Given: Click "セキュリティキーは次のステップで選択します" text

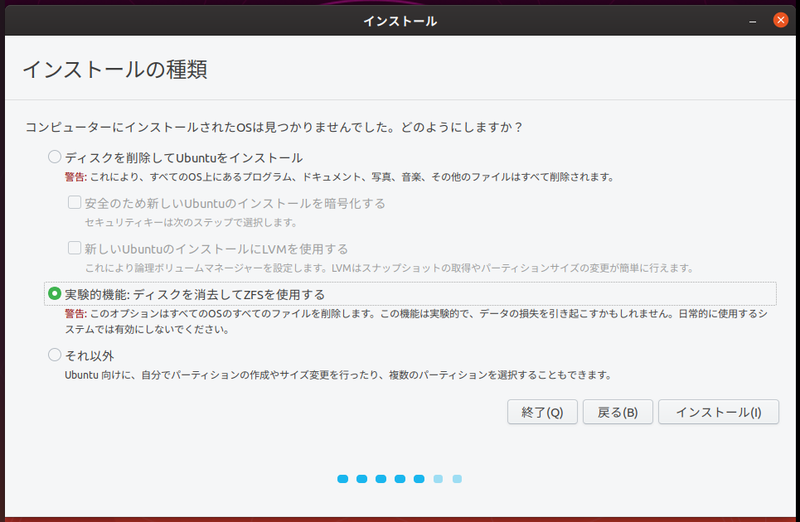Looking at the screenshot, I should (x=191, y=222).
